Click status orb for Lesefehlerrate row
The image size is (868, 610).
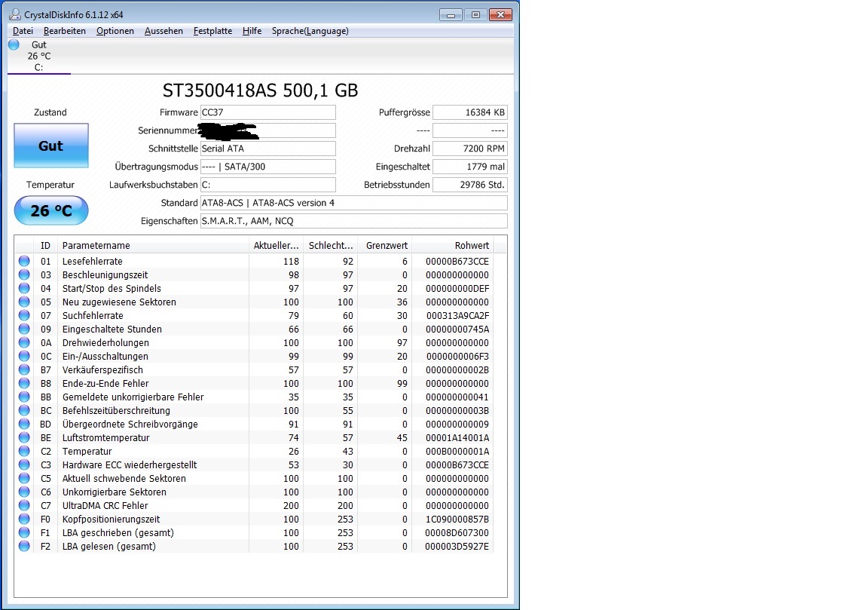tap(24, 261)
